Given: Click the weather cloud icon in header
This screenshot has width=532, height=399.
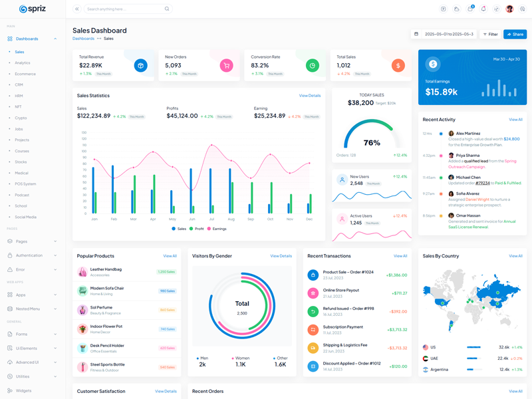Looking at the screenshot, I should pyautogui.click(x=457, y=9).
